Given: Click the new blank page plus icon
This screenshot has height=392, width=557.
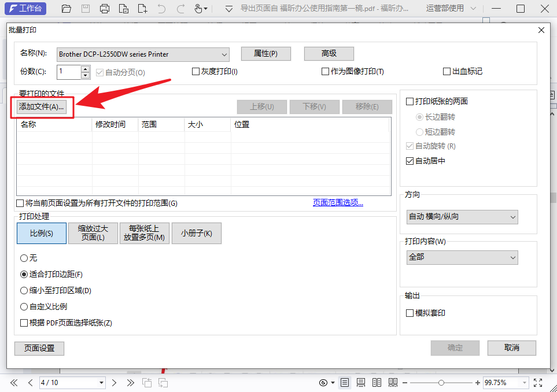Looking at the screenshot, I should pyautogui.click(x=142, y=9).
